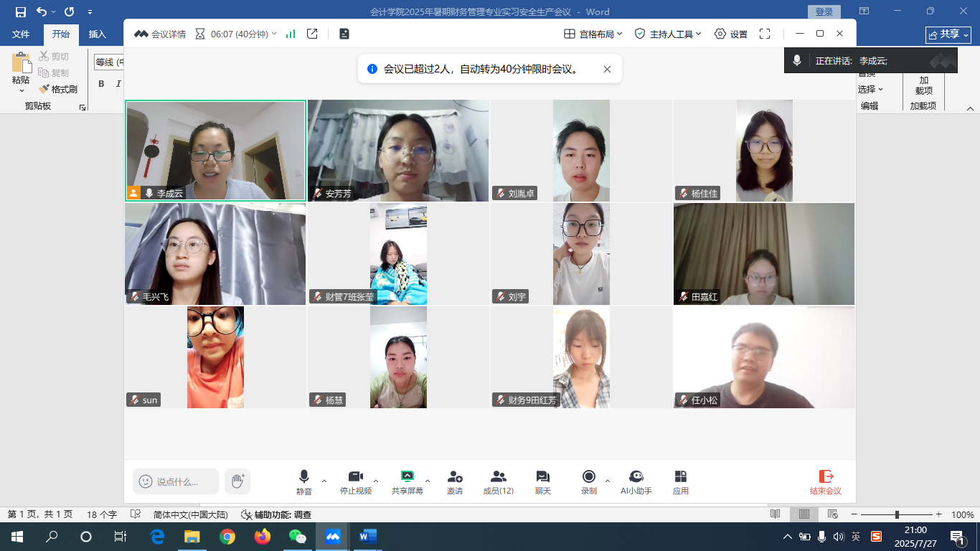This screenshot has width=980, height=551.
Task: Open the 聊天 chat panel
Action: pos(542,478)
